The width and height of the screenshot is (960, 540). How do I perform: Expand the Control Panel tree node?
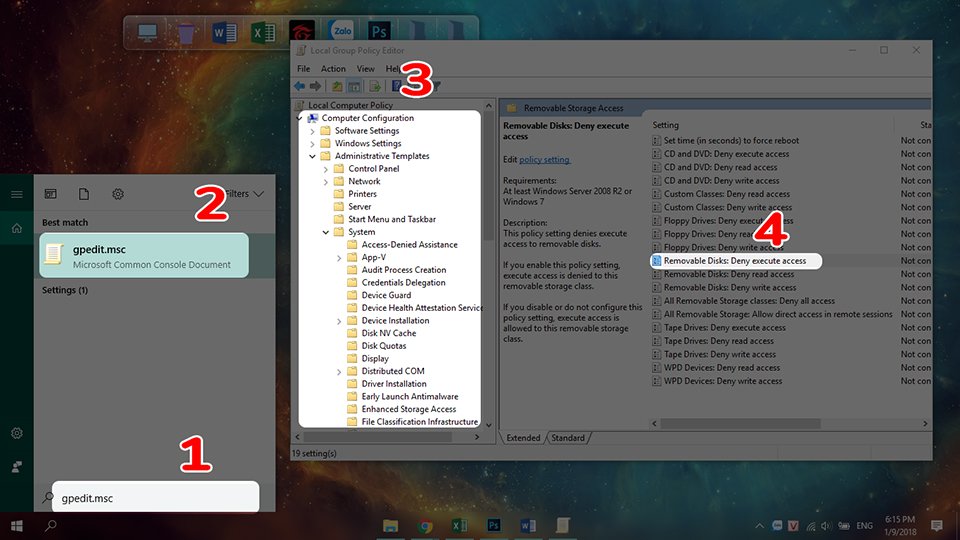[326, 168]
